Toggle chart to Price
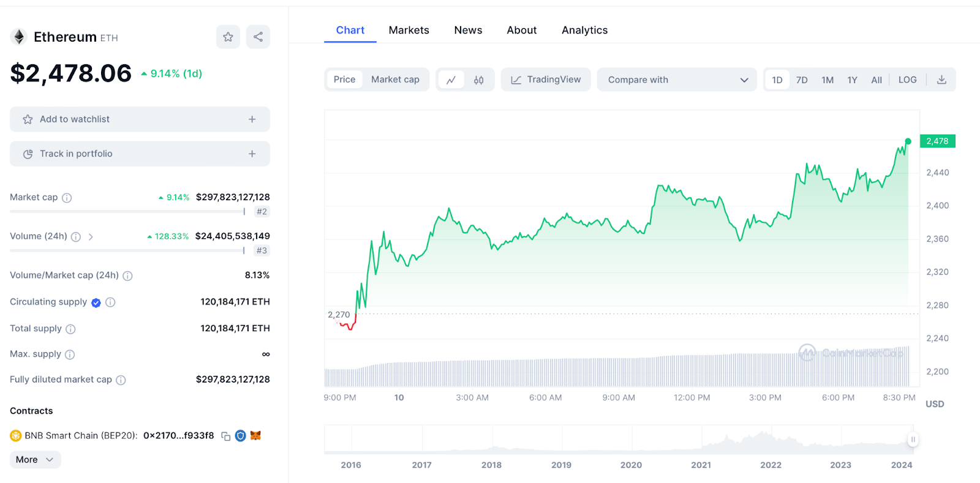 (x=344, y=80)
